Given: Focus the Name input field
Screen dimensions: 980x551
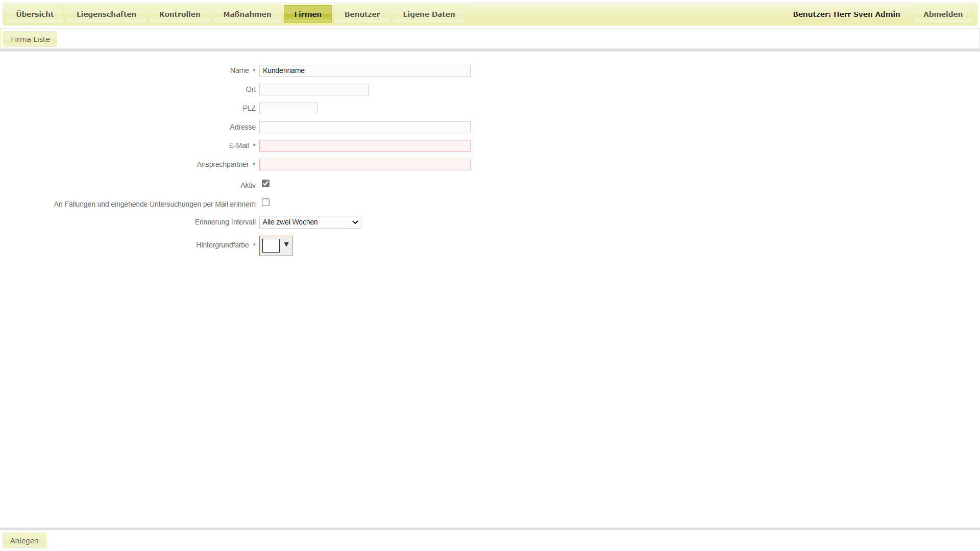Looking at the screenshot, I should pos(364,71).
